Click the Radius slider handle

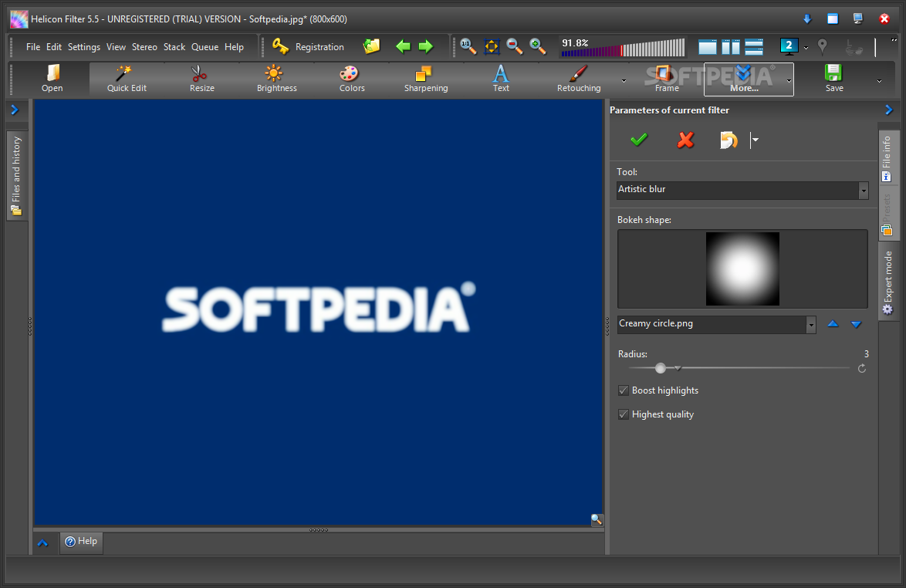(661, 368)
